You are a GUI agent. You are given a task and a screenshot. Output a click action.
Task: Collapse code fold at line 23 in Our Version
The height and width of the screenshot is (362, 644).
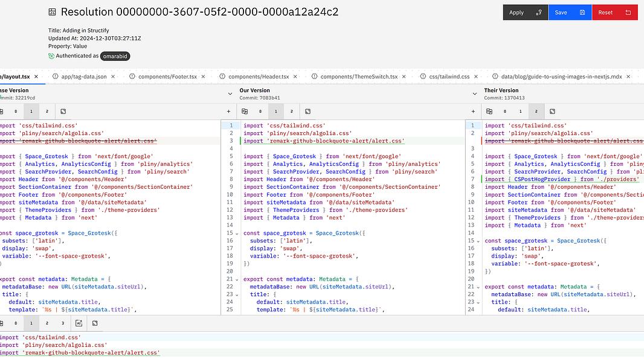(237, 295)
